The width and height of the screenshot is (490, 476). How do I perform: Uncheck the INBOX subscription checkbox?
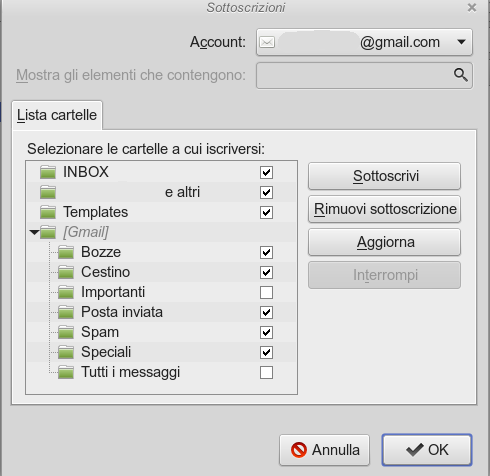click(266, 172)
